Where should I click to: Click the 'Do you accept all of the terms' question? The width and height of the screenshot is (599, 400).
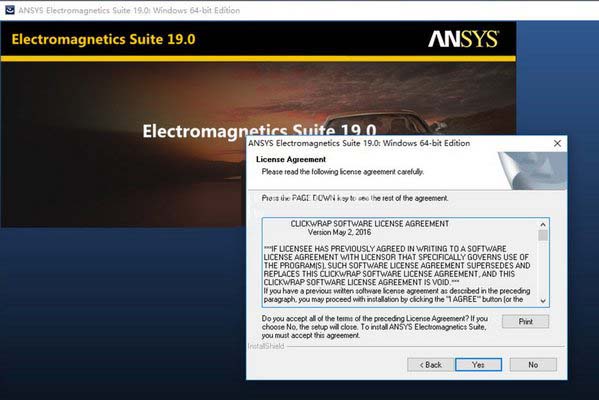tap(375, 327)
